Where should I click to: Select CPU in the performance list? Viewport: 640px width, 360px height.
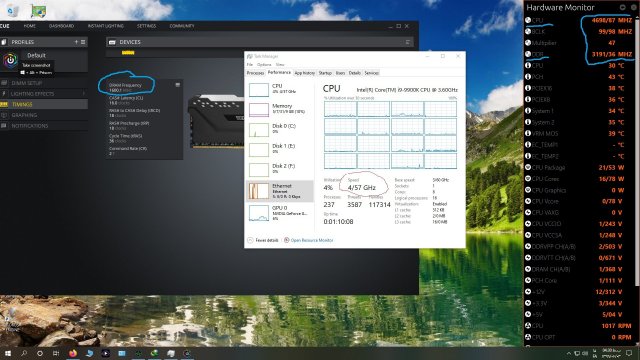pos(280,89)
